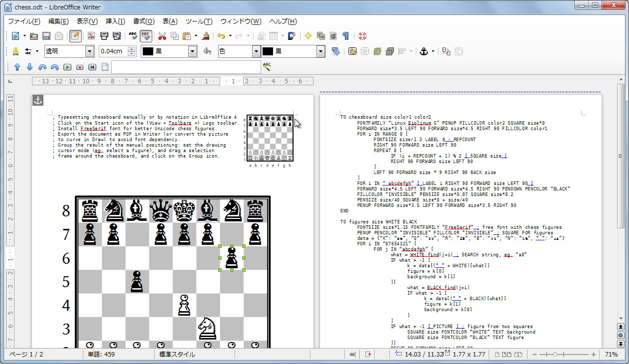The width and height of the screenshot is (629, 364).
Task: Click the Save document icon
Action: (46, 36)
